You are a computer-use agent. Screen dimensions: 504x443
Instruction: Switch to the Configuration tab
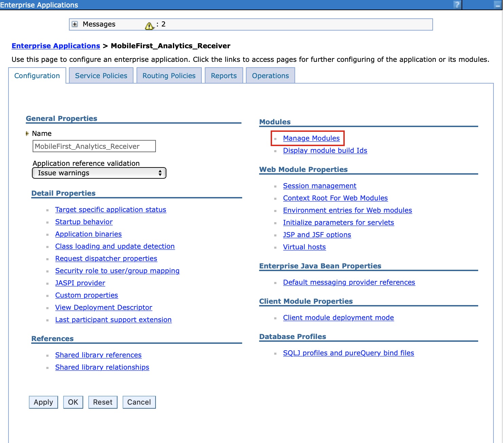[x=37, y=76]
